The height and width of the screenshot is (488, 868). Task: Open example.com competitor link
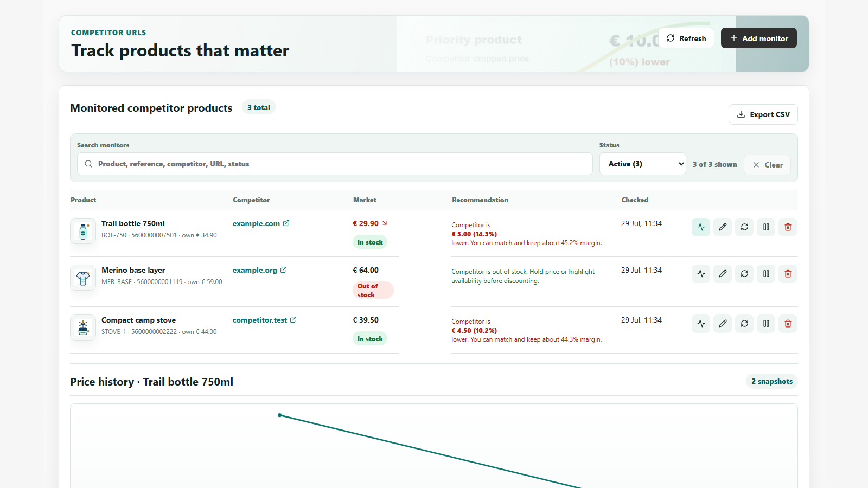pos(261,223)
